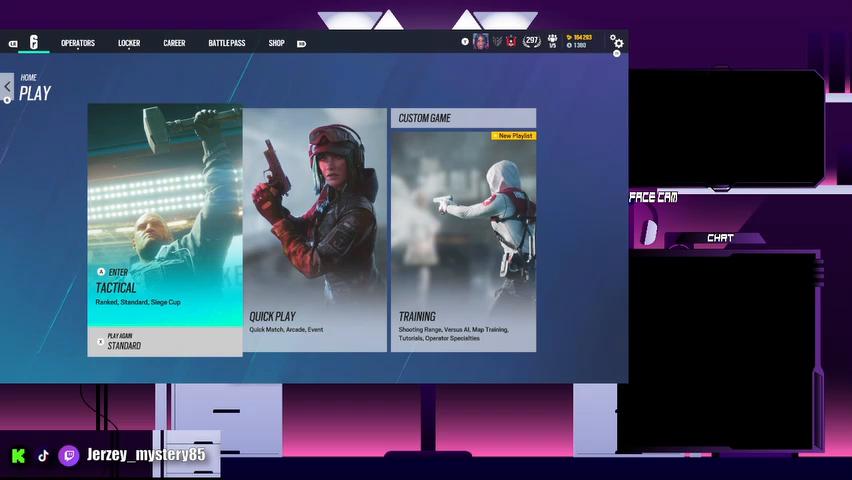Click the FACE CAM overlay label

653,197
